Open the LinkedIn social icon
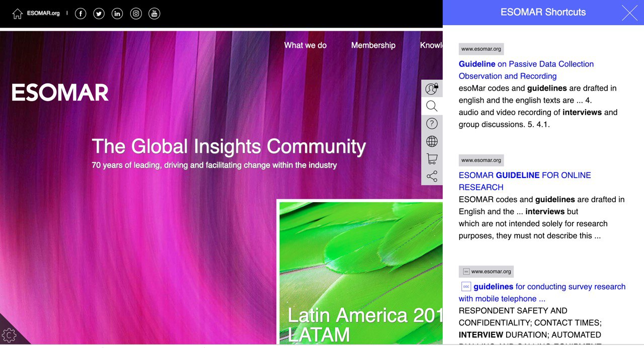 pos(117,14)
